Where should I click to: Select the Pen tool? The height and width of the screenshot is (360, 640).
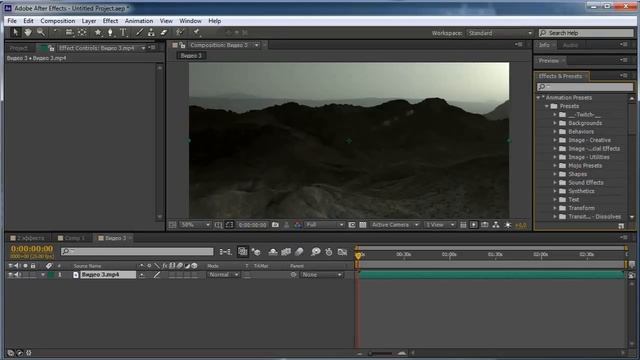[110, 32]
